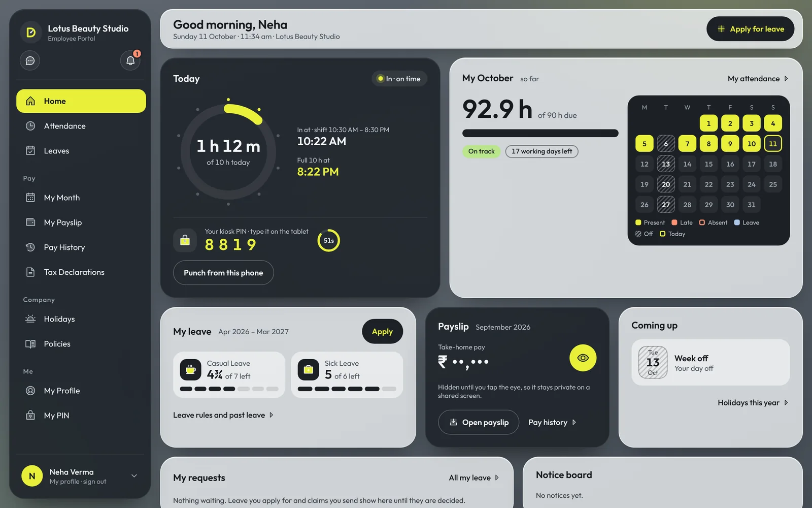Click the My Profile person icon
Image resolution: width=812 pixels, height=508 pixels.
(x=30, y=391)
